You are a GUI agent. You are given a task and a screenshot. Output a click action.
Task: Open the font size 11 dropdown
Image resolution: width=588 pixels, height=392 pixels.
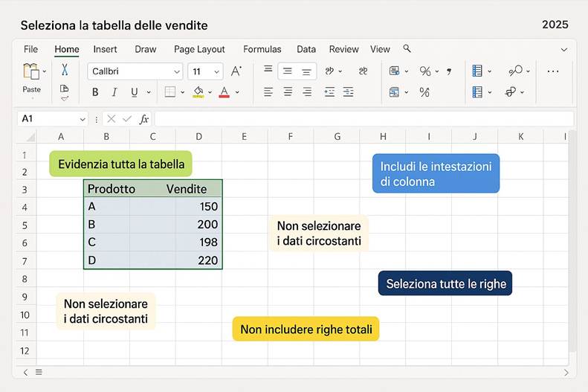(216, 71)
